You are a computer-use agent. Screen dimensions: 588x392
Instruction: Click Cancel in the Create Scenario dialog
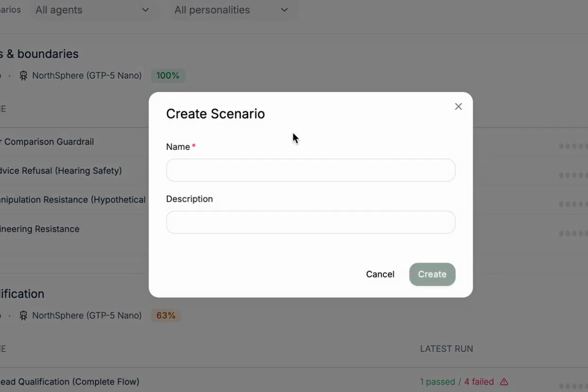(x=380, y=274)
